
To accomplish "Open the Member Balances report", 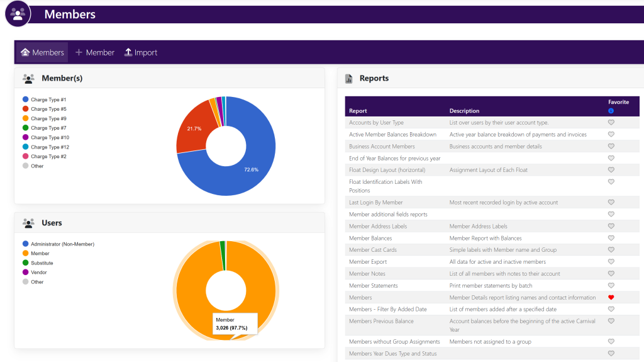I will 370,238.
